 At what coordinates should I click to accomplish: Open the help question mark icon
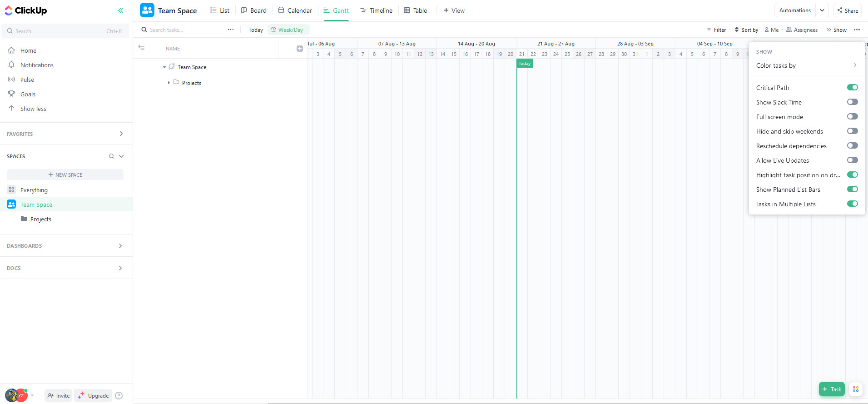click(x=119, y=395)
